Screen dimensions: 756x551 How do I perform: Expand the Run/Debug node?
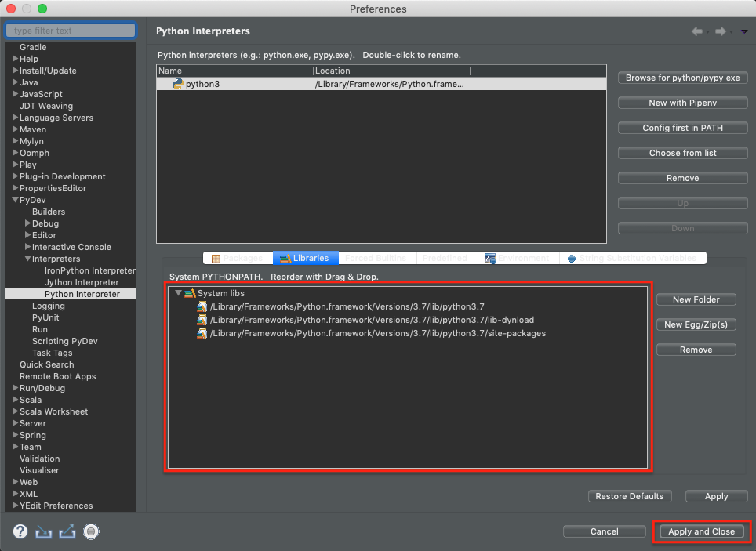point(15,388)
